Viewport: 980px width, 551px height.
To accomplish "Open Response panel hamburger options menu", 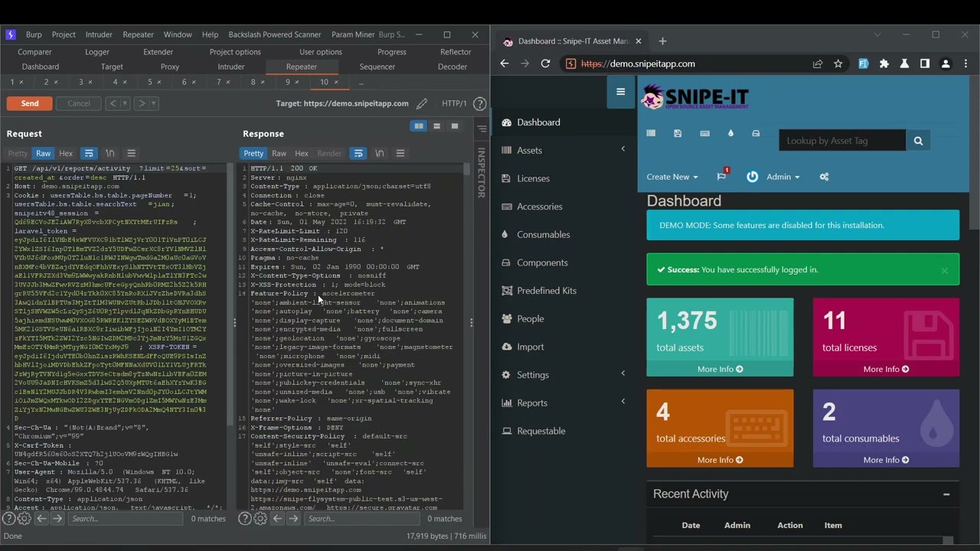I will click(400, 153).
